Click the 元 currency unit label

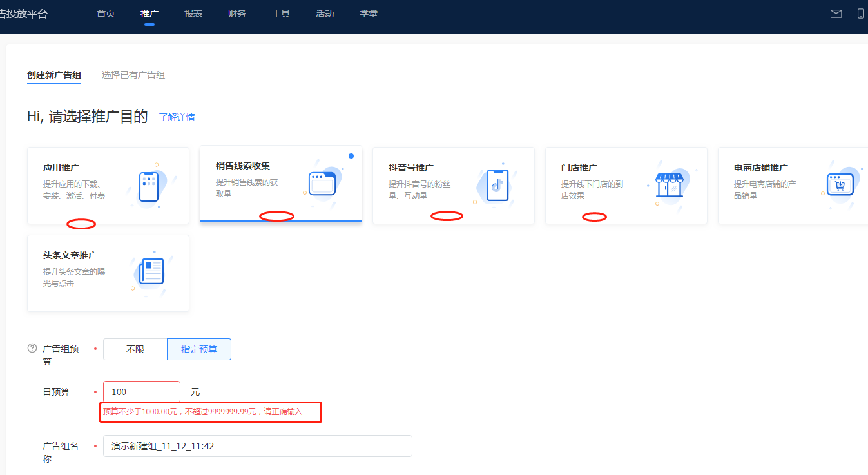point(195,392)
